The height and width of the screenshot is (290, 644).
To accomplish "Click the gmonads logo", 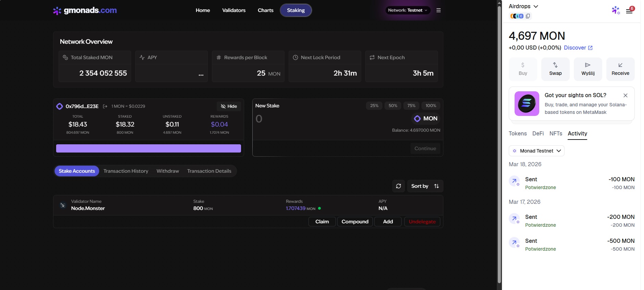I will [x=85, y=10].
